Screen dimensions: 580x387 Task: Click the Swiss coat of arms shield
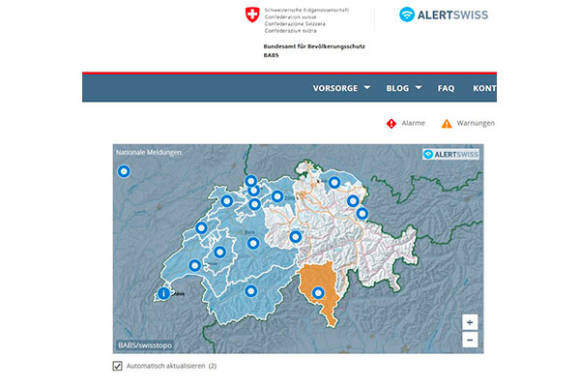pyautogui.click(x=252, y=15)
